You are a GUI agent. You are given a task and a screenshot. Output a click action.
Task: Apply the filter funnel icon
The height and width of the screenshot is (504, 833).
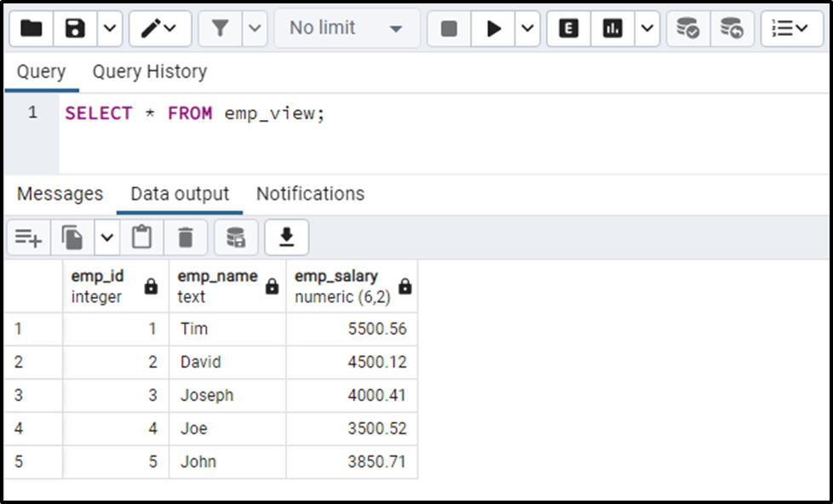point(220,28)
